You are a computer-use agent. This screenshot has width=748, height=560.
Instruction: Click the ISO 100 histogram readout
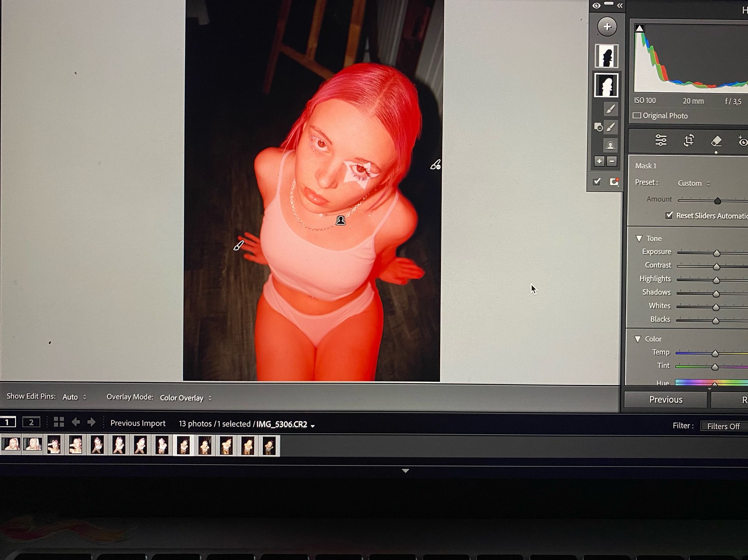[x=645, y=100]
